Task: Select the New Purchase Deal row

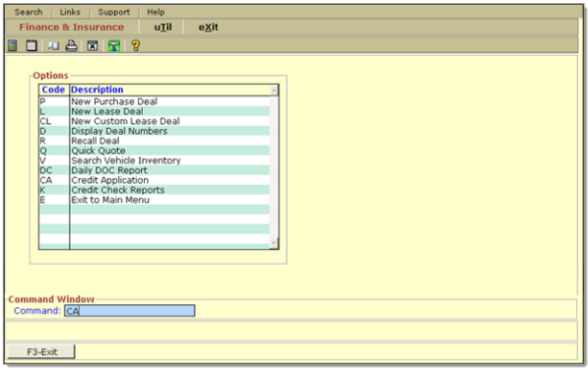Action: point(155,101)
